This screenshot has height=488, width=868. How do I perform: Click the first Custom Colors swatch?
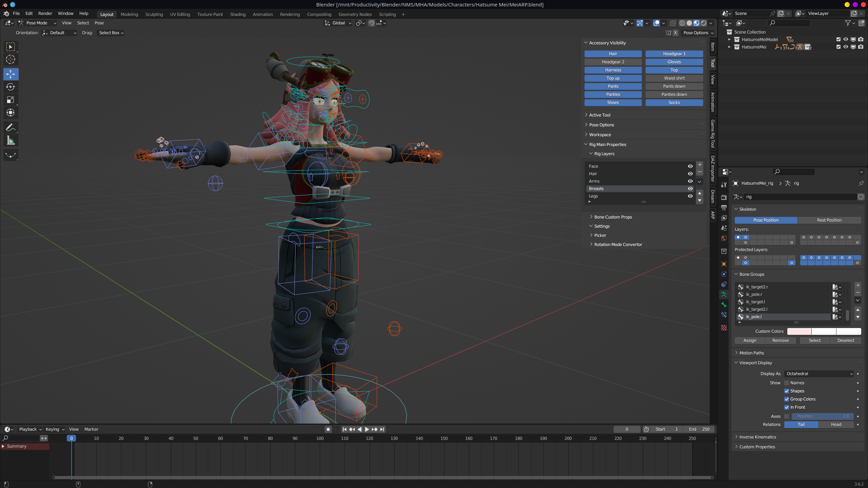pos(799,331)
